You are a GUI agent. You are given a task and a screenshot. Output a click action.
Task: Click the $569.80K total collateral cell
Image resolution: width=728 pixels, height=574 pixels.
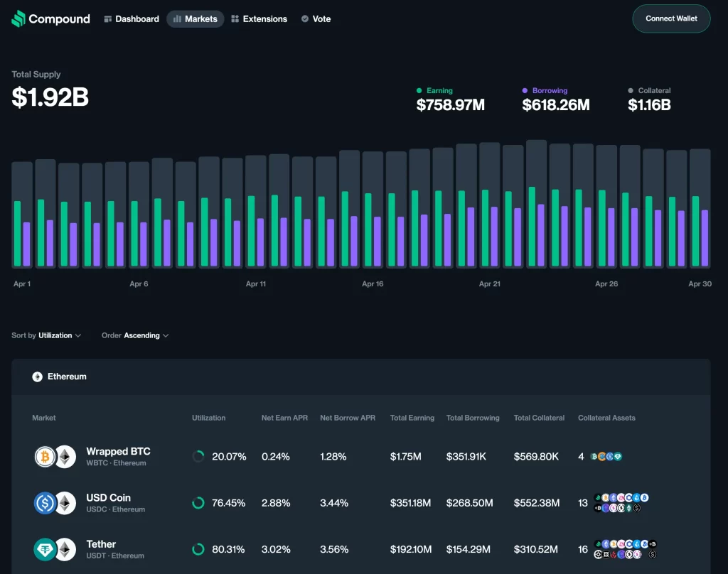(536, 457)
